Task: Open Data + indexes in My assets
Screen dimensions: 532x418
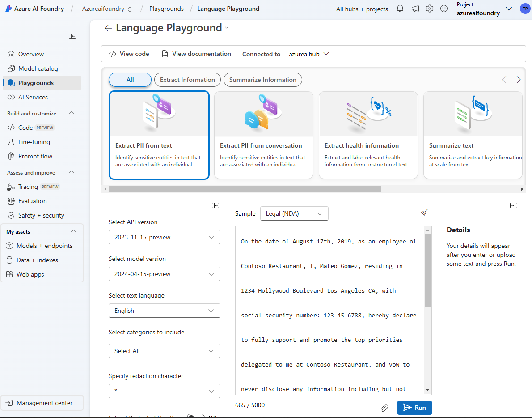Action: (x=42, y=260)
